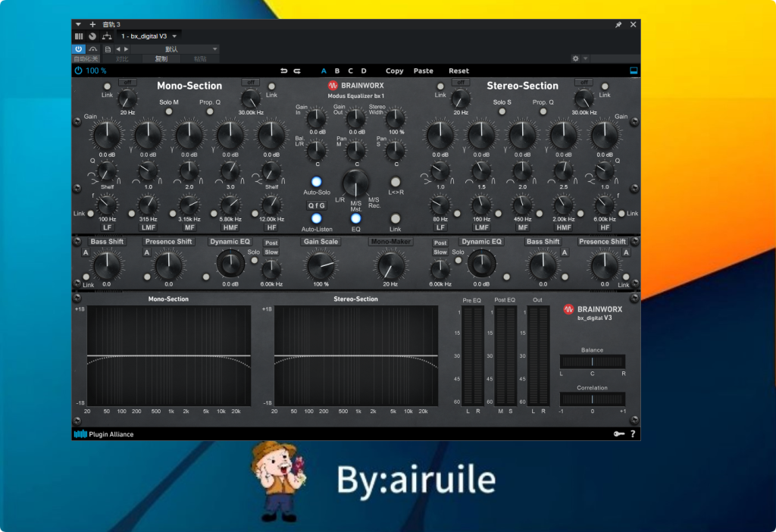Image resolution: width=776 pixels, height=532 pixels.
Task: Click the Mono-Section LF band button
Action: coord(107,227)
